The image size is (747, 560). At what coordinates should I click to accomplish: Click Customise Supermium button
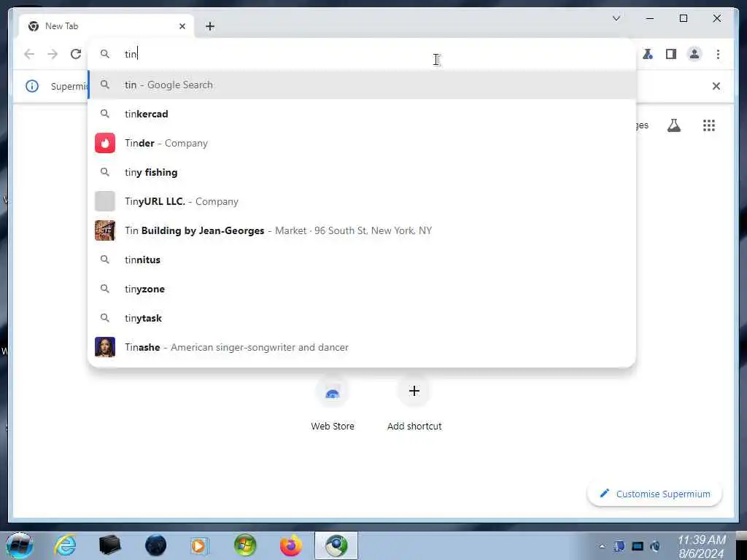(654, 494)
